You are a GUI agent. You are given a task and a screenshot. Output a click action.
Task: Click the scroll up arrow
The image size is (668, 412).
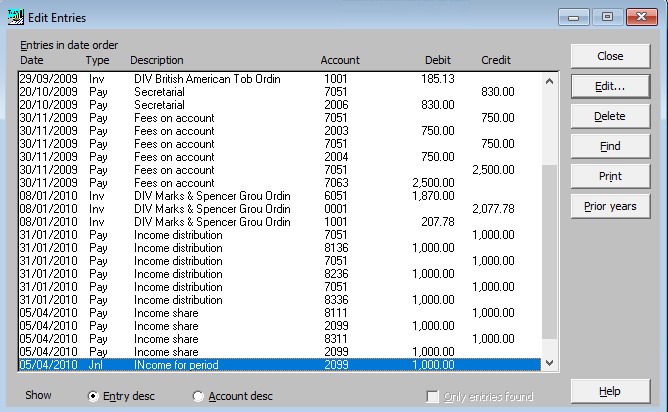pyautogui.click(x=550, y=81)
